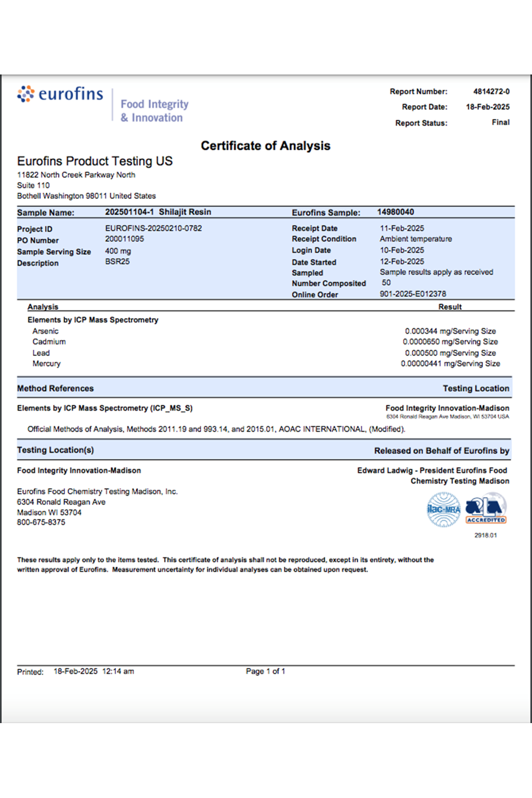
Task: Click the name Edward Ladwig - President Eurofins Food
Action: coord(432,470)
